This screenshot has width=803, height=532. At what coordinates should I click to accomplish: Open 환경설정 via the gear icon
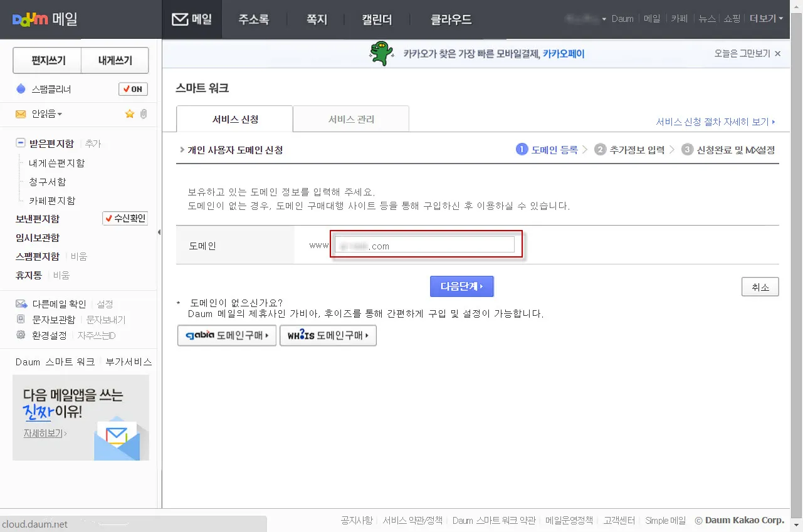pyautogui.click(x=19, y=333)
